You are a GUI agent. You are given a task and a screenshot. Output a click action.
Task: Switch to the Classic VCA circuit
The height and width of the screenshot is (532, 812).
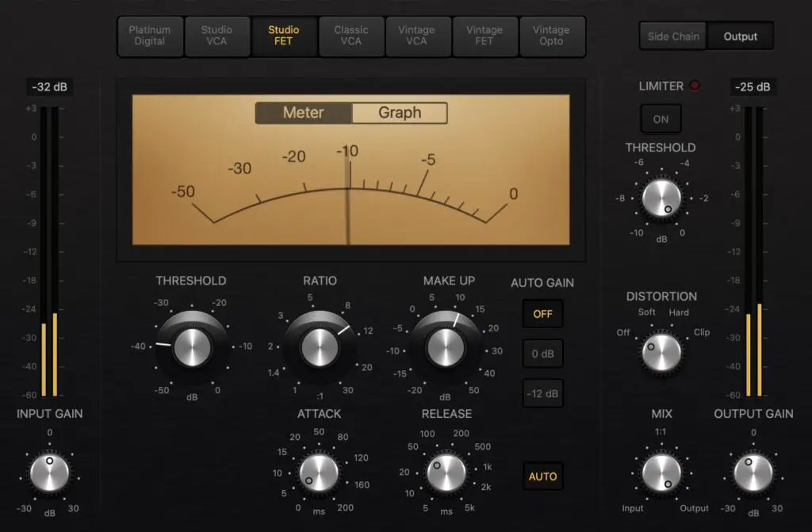[350, 36]
